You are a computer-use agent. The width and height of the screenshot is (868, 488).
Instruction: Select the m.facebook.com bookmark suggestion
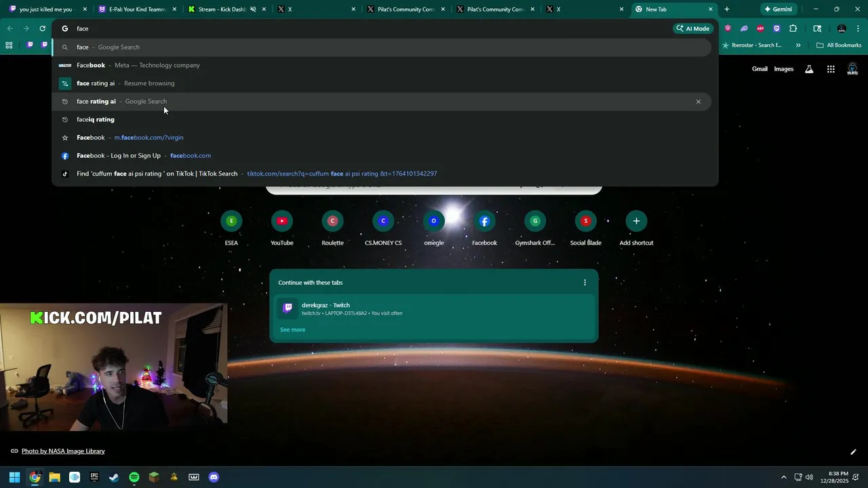[382, 138]
